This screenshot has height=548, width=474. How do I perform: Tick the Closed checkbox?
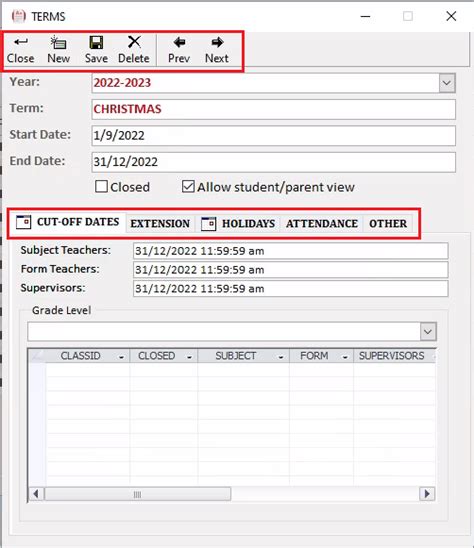101,187
